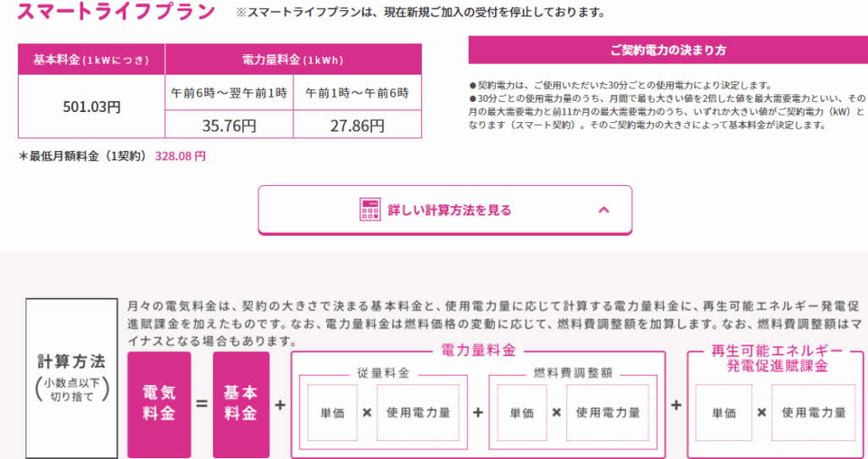Click the 従量料金 section label
The image size is (868, 459).
pos(383,373)
